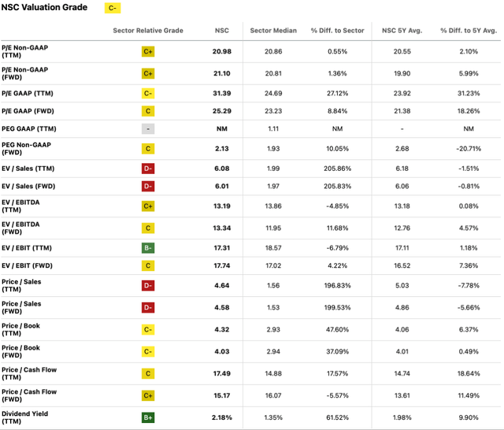
Task: Click the B- grade badge for EV / EBIT (TTM)
Action: click(148, 247)
